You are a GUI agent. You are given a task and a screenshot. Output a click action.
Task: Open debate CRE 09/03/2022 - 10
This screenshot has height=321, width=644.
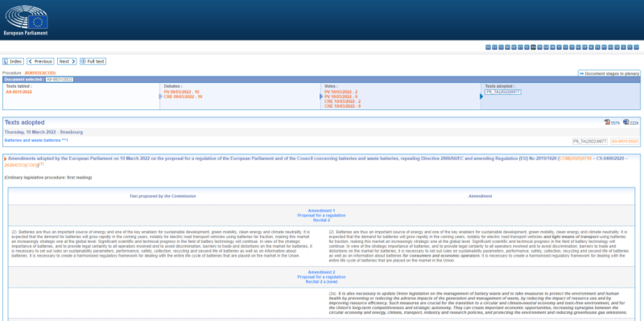(x=183, y=97)
